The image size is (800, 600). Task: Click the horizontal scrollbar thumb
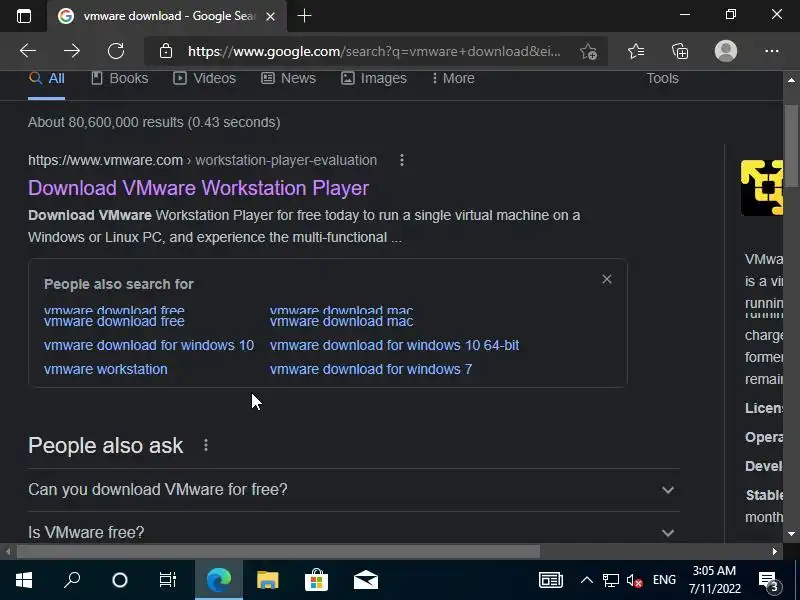coord(279,552)
